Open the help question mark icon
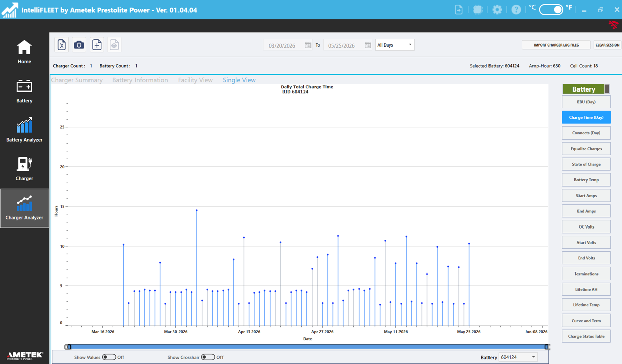Viewport: 622px width, 364px height. point(516,10)
